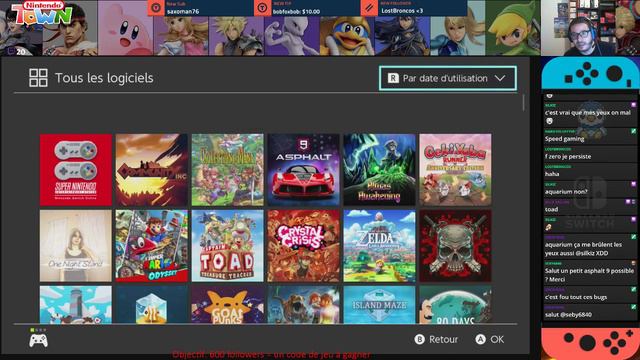Click chat message 'toad'

[x=551, y=209]
